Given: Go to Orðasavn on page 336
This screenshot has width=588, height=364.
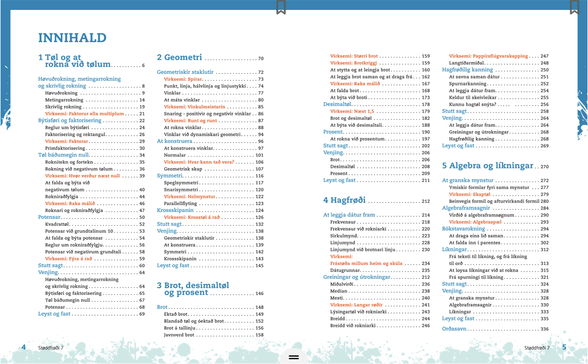Looking at the screenshot, I should (x=495, y=329).
